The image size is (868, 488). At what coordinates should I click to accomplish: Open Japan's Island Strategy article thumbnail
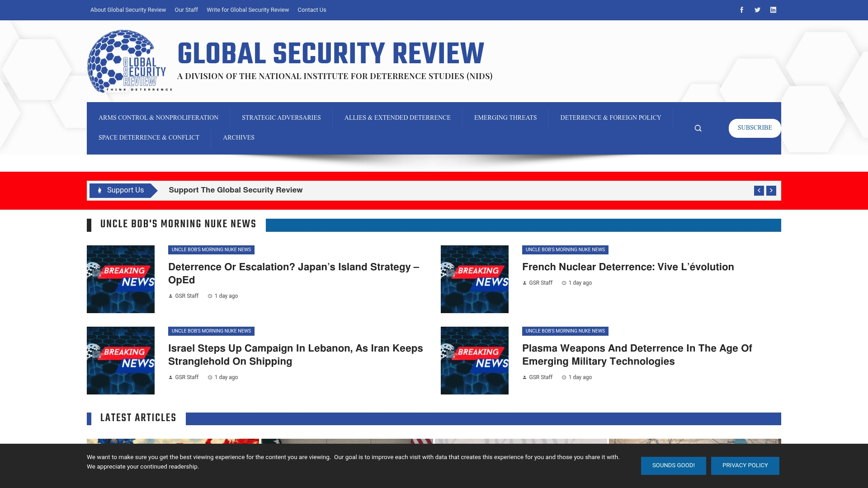(121, 279)
